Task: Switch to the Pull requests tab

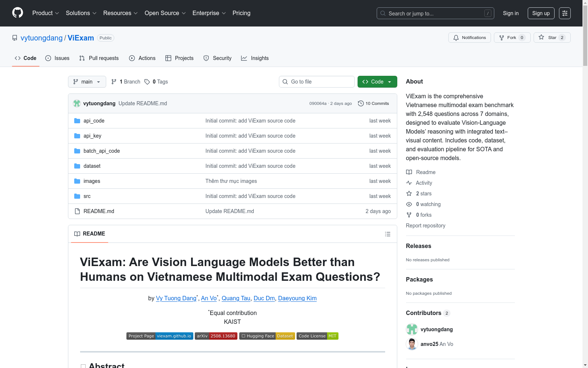Action: [x=99, y=58]
